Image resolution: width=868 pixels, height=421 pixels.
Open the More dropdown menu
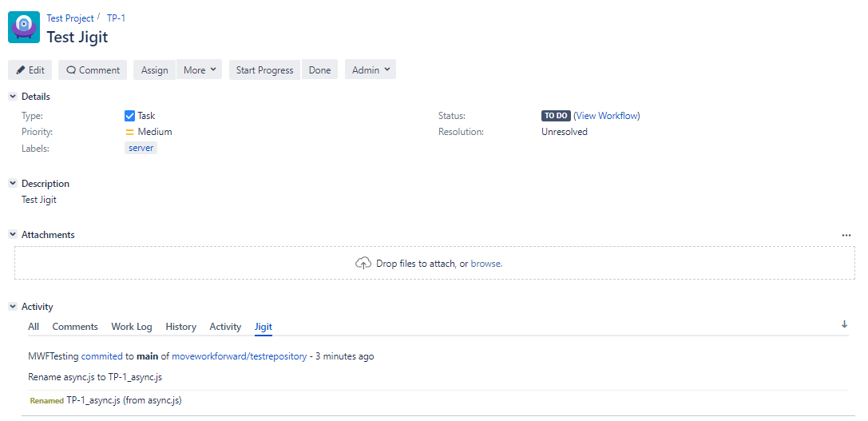pyautogui.click(x=199, y=70)
